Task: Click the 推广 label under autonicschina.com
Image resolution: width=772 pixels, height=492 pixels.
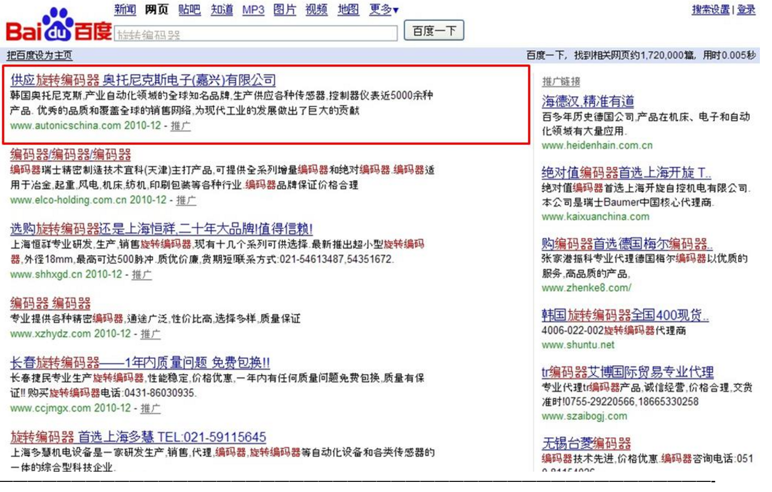Action: pyautogui.click(x=181, y=127)
